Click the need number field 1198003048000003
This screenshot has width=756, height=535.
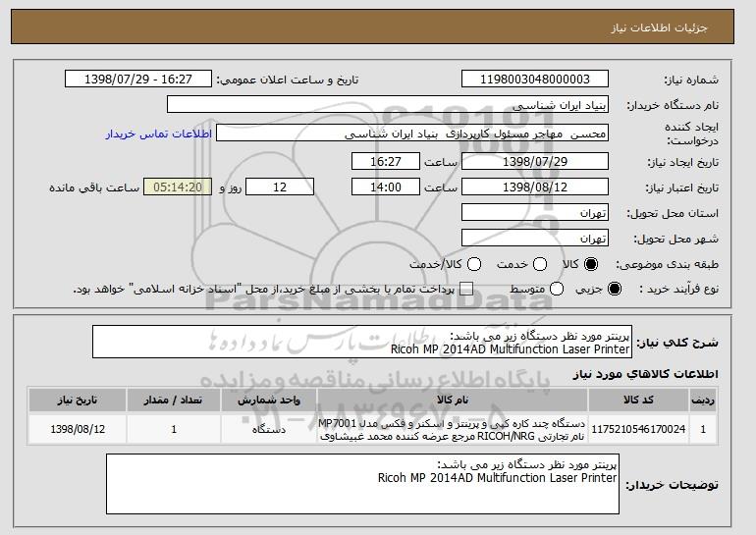point(535,80)
